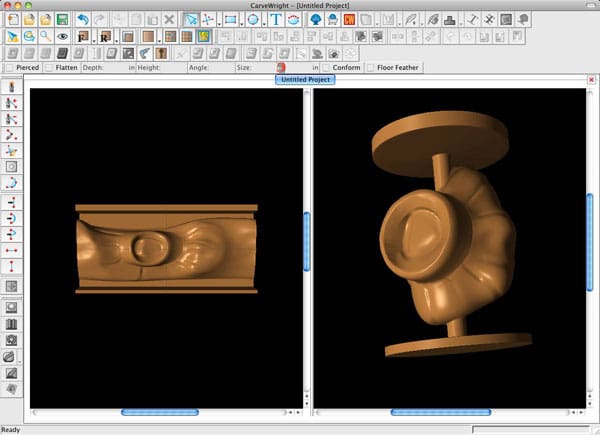This screenshot has height=435, width=600.
Task: Click the left view horizontal scrollbar thumb
Action: click(x=160, y=412)
